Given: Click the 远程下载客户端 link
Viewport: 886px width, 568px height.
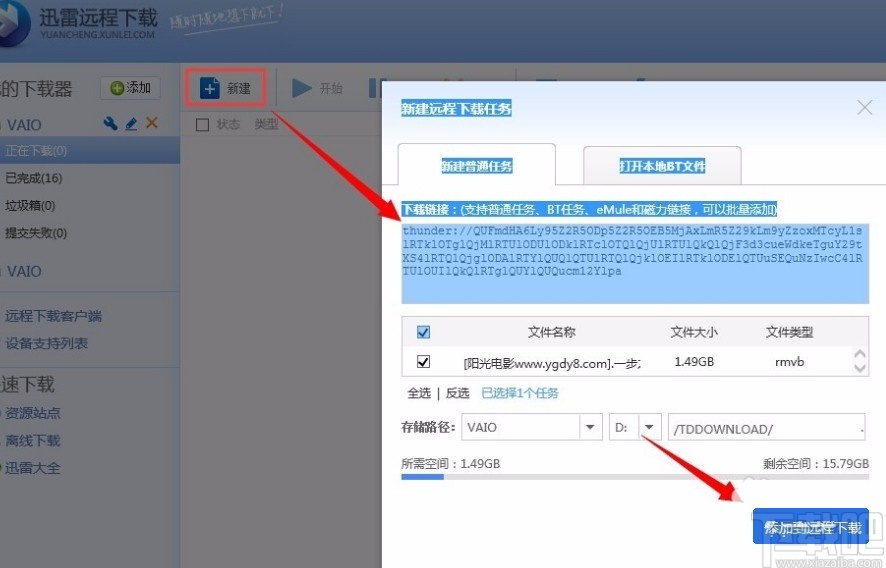Looking at the screenshot, I should [x=53, y=316].
